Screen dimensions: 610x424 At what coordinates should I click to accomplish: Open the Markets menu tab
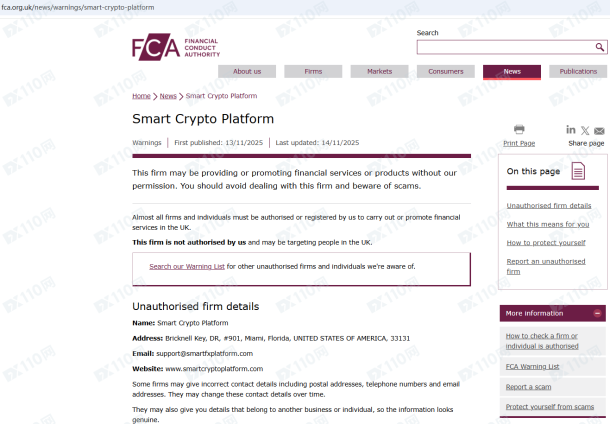tap(379, 72)
